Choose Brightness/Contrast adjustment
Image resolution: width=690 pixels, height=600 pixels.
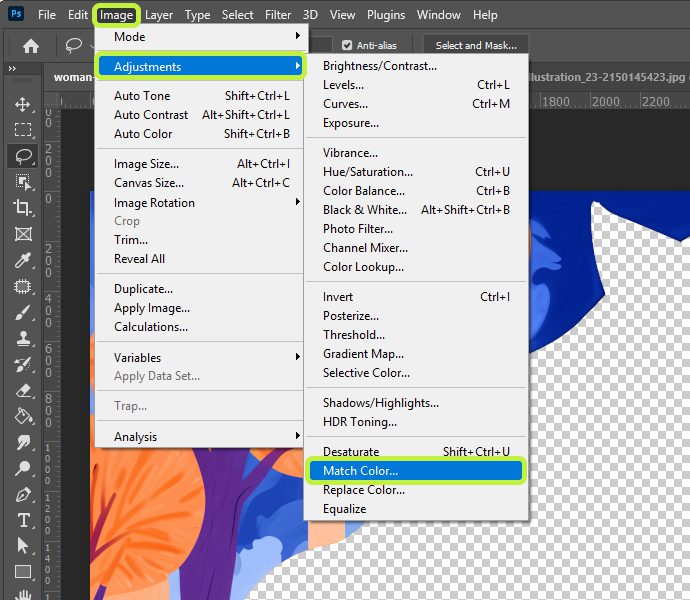tap(416, 66)
